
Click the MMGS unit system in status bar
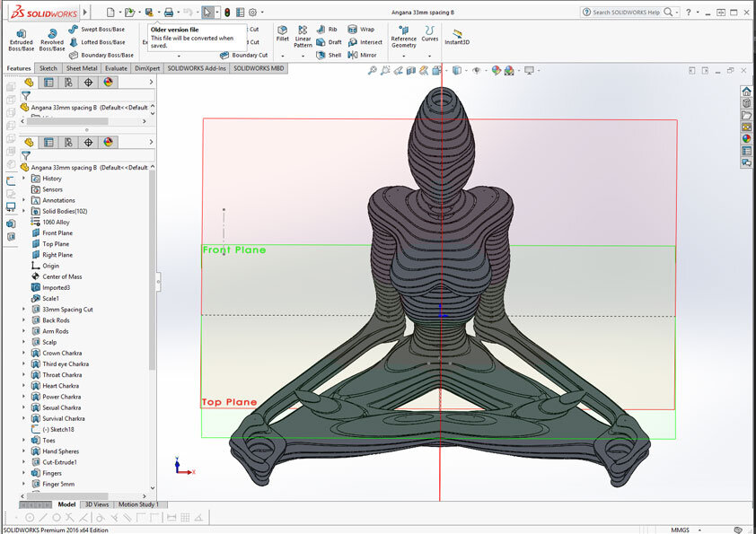point(680,530)
